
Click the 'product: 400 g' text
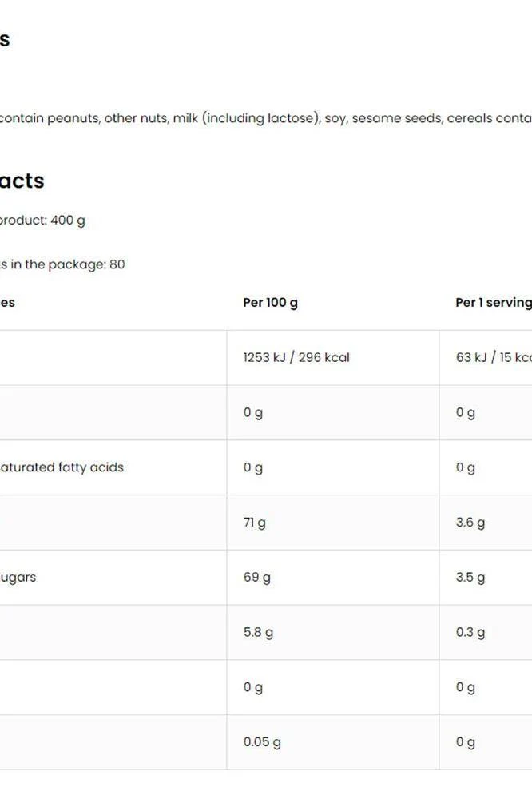pos(42,221)
